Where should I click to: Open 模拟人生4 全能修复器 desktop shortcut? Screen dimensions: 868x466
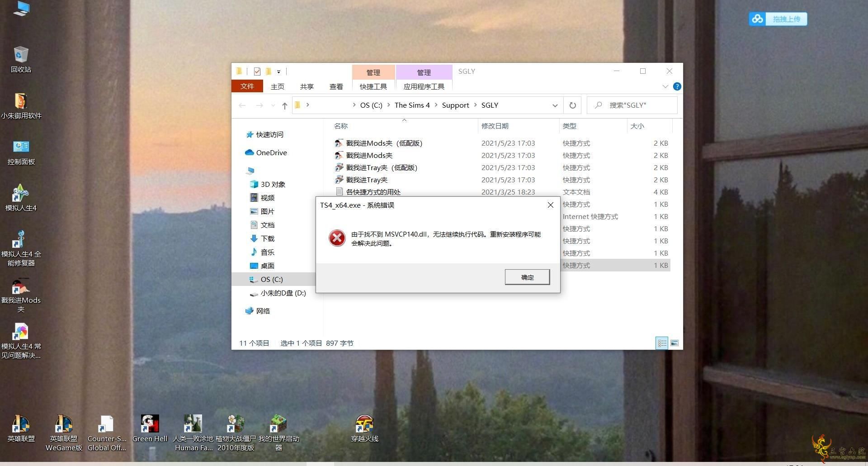[x=21, y=248]
